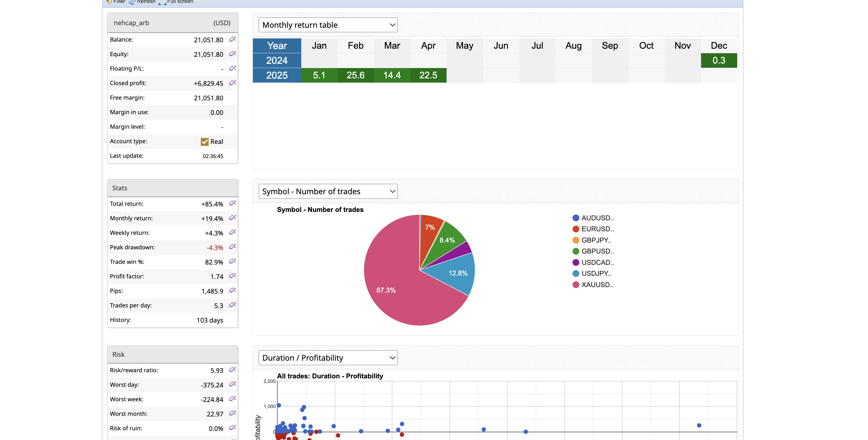Click the Full screen button
868x440 pixels.
pos(176,2)
